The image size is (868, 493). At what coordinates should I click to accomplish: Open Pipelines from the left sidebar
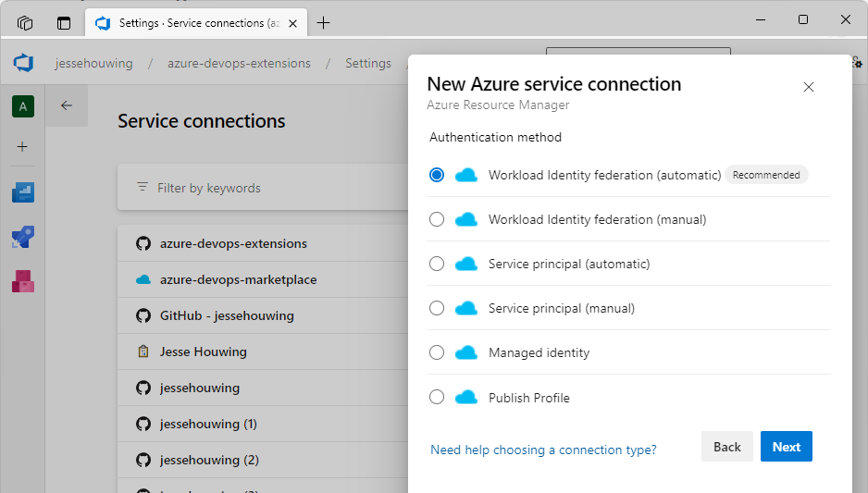pyautogui.click(x=22, y=237)
